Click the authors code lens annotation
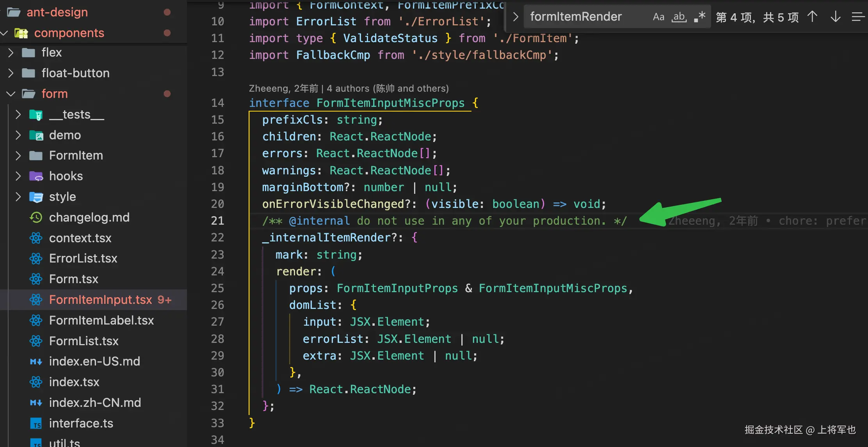 (349, 89)
